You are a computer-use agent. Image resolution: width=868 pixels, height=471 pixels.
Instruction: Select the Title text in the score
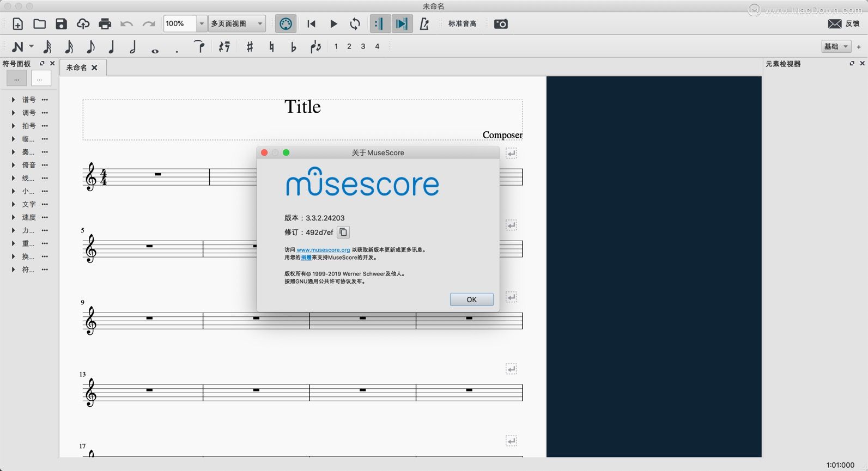[302, 107]
